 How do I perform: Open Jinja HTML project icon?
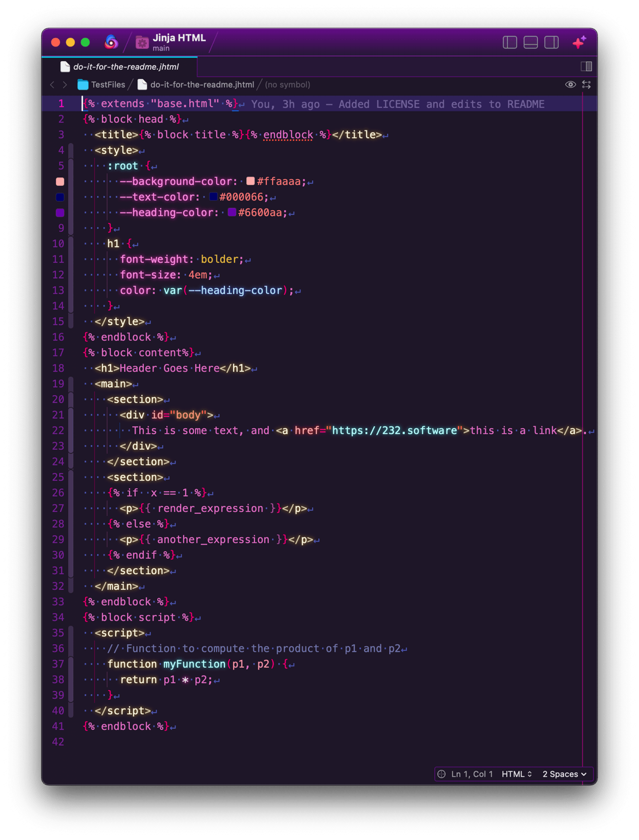142,43
